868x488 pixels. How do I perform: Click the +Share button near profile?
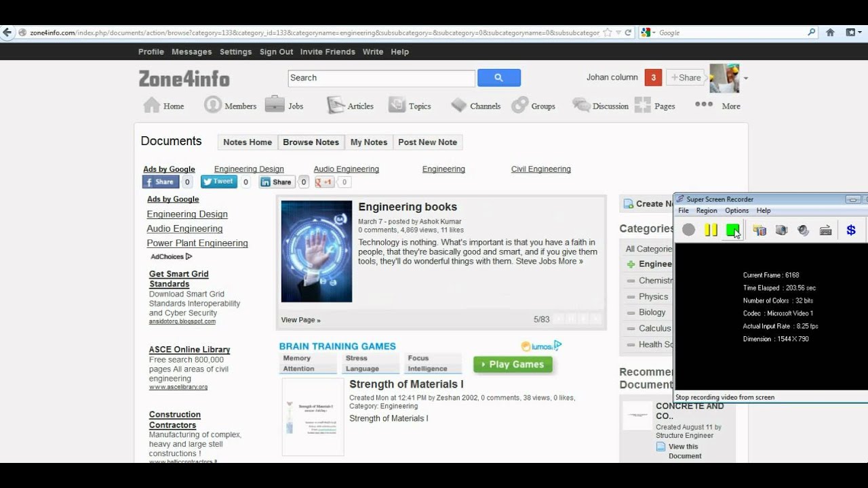[x=686, y=78]
